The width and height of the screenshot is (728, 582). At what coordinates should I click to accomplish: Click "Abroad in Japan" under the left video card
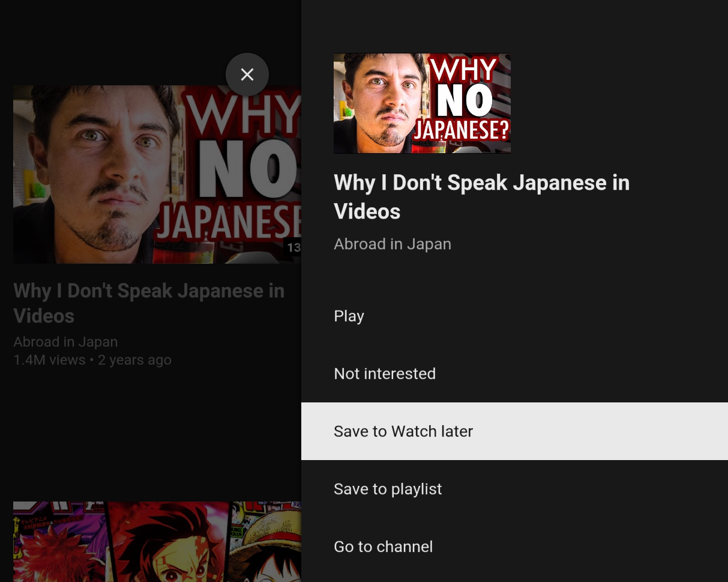65,341
